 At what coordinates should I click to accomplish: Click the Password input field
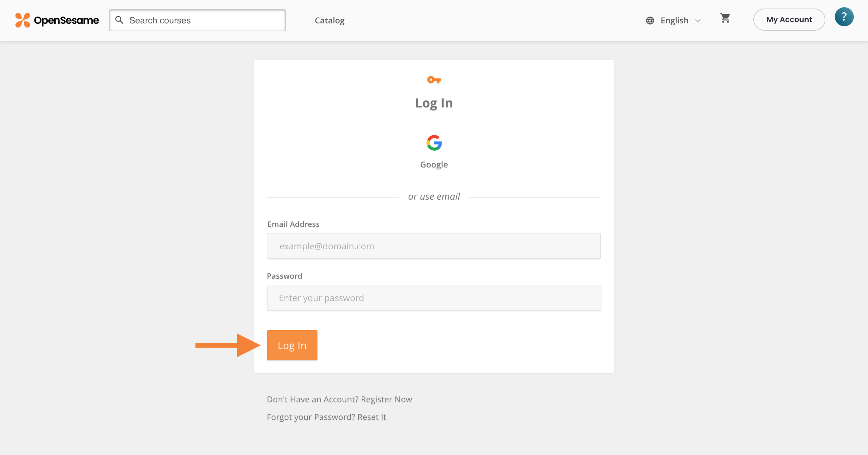(x=434, y=298)
